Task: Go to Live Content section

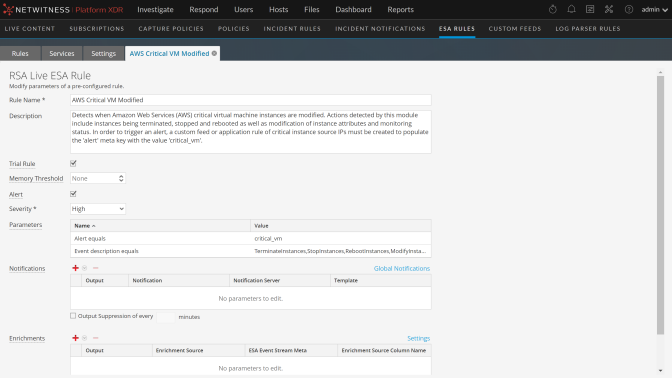Action: (x=30, y=29)
